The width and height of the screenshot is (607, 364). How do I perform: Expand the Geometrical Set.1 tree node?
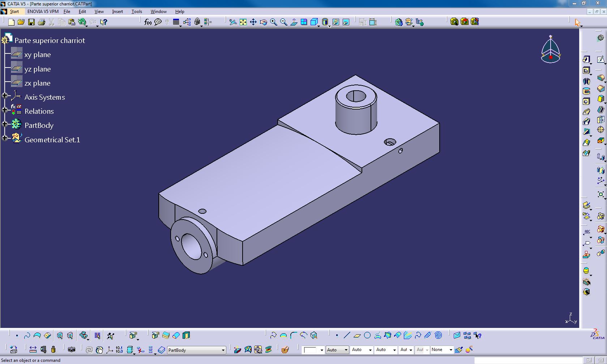[x=5, y=138]
